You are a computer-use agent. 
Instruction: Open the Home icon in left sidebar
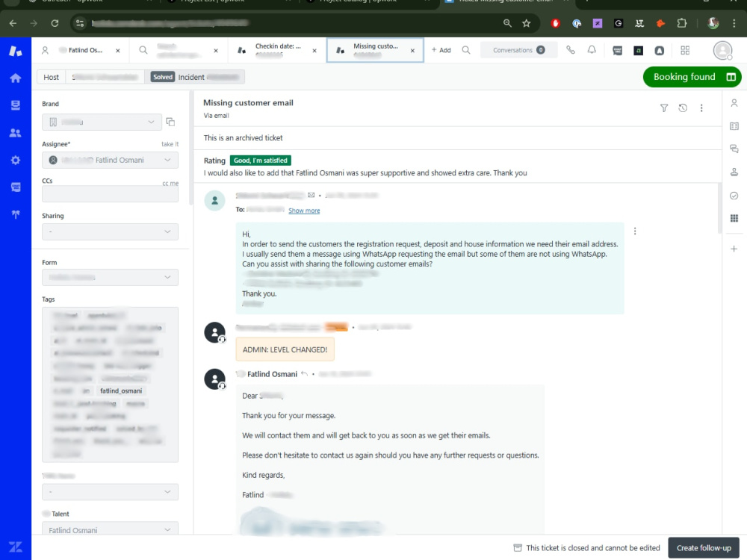(15, 78)
